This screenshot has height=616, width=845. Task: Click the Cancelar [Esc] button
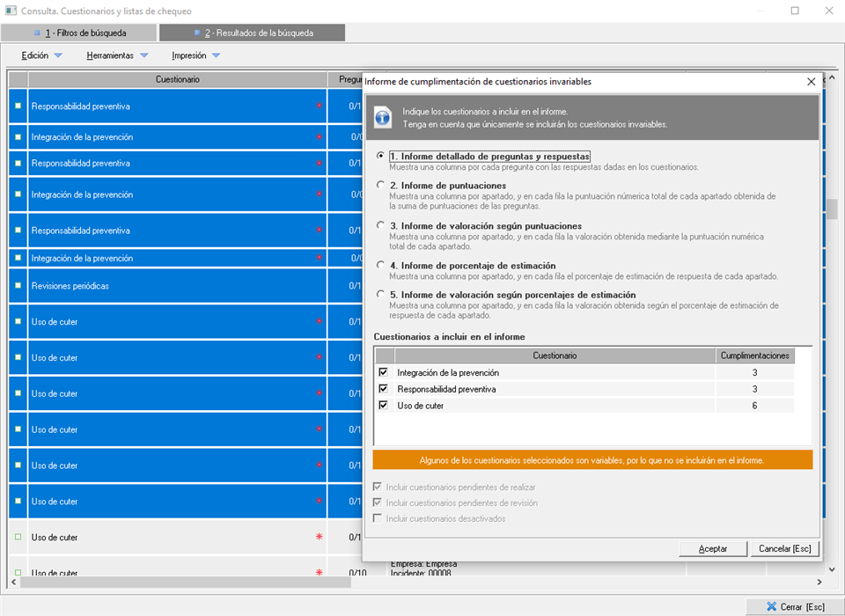click(784, 548)
